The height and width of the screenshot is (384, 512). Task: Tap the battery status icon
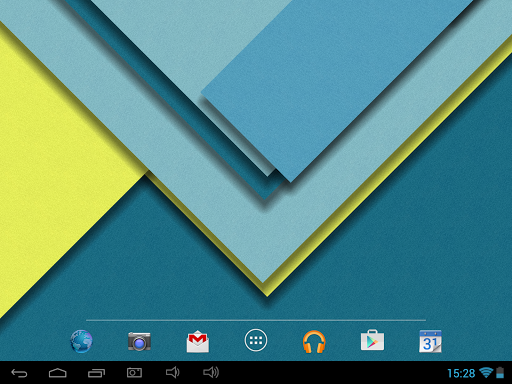[500, 373]
